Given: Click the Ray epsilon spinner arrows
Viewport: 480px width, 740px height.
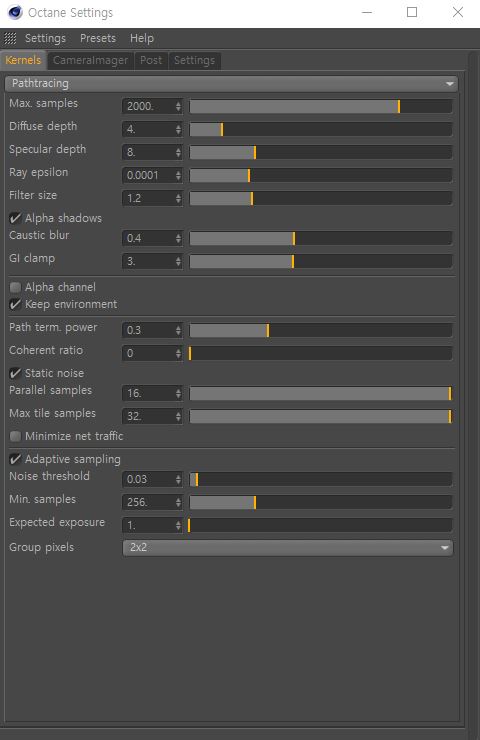Looking at the screenshot, I should (178, 175).
